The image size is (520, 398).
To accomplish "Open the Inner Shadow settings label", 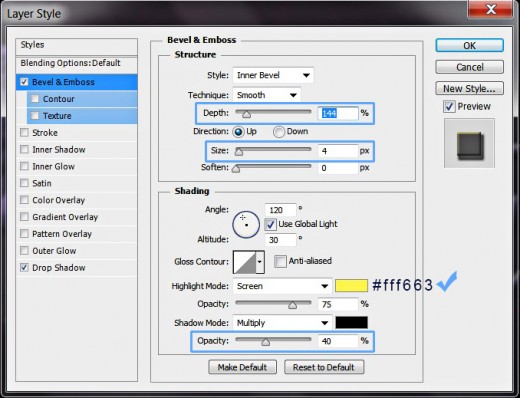I will 59,150.
